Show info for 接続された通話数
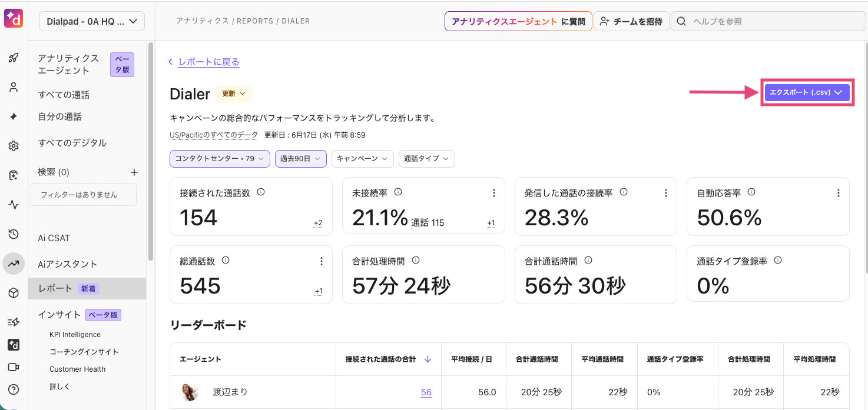868x410 pixels. coord(261,192)
